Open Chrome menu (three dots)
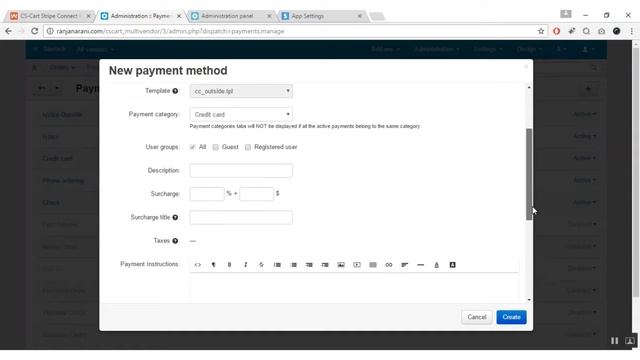 (631, 31)
